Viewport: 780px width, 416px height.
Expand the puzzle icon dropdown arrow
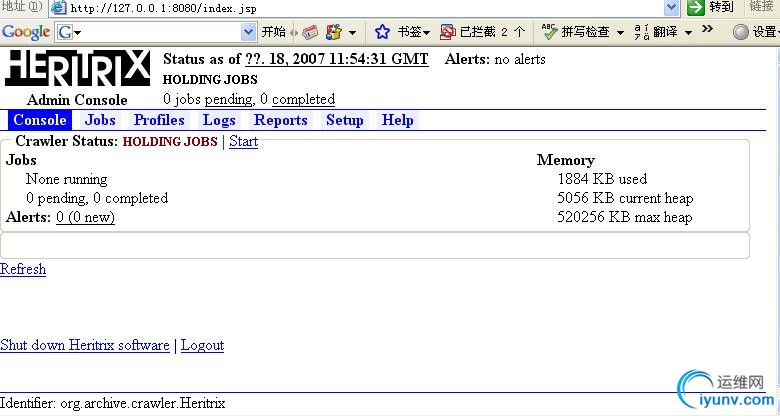point(352,33)
